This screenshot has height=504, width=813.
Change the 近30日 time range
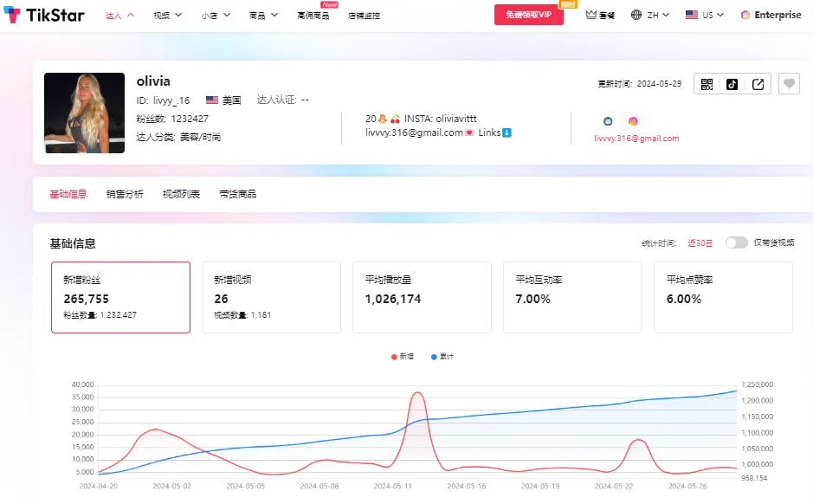click(x=700, y=243)
